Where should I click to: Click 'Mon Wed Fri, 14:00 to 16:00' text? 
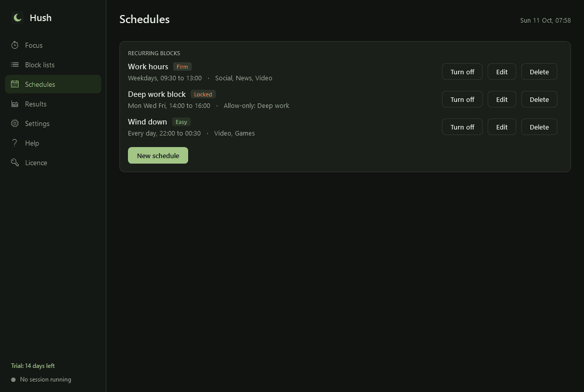point(169,106)
